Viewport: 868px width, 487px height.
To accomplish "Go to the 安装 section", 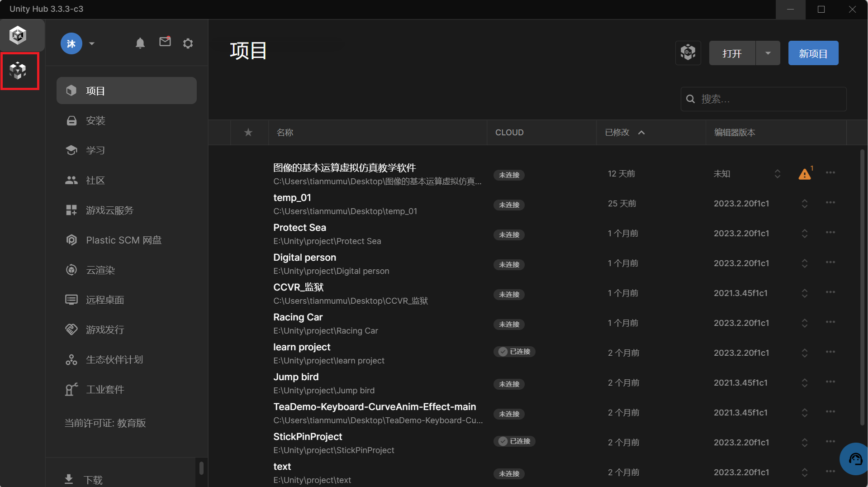I will pyautogui.click(x=127, y=120).
